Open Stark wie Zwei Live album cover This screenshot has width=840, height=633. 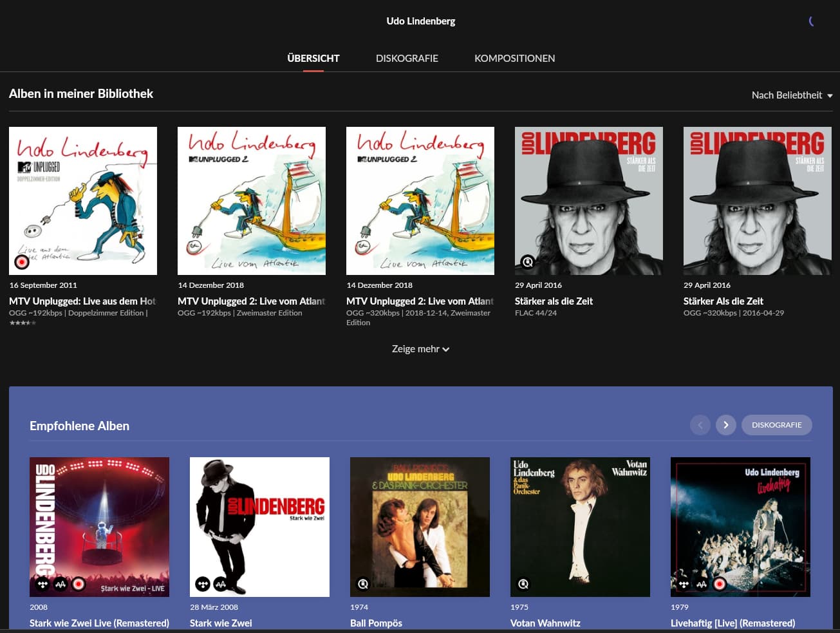(99, 527)
